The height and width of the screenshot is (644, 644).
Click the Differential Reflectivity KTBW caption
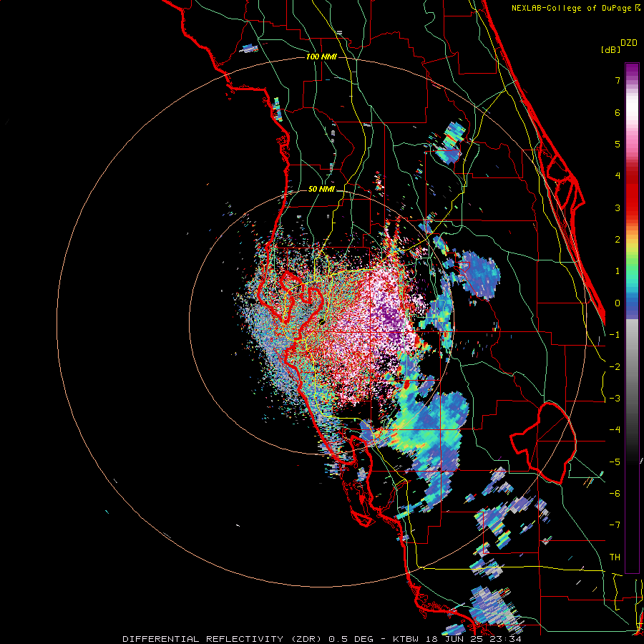[322, 639]
